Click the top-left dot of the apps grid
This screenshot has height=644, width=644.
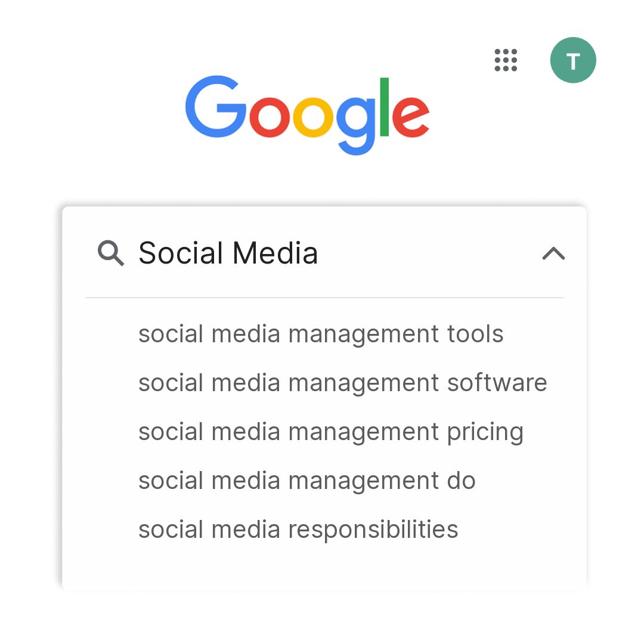click(496, 51)
